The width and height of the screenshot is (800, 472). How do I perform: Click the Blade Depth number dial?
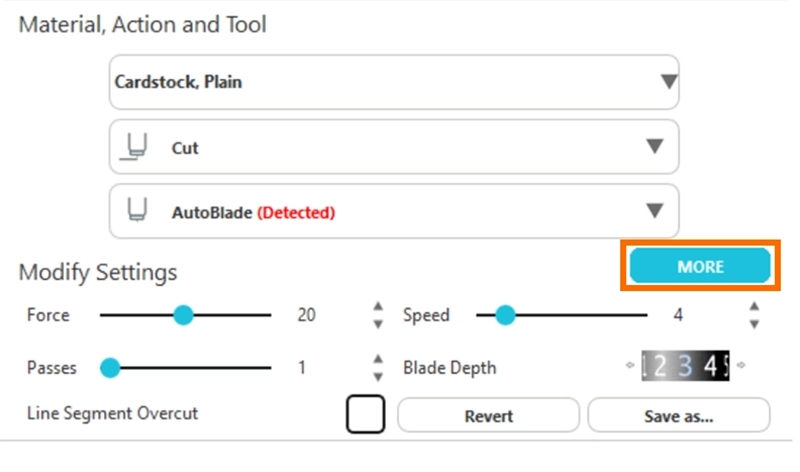(685, 366)
